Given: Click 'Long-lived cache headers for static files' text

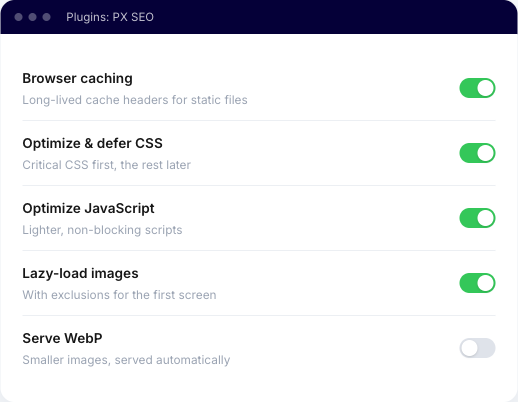Looking at the screenshot, I should pos(135,100).
